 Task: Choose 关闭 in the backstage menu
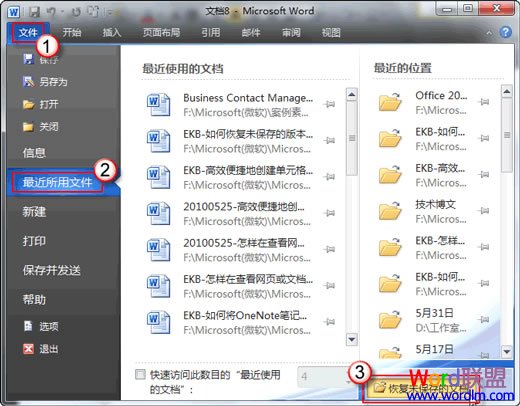point(40,127)
